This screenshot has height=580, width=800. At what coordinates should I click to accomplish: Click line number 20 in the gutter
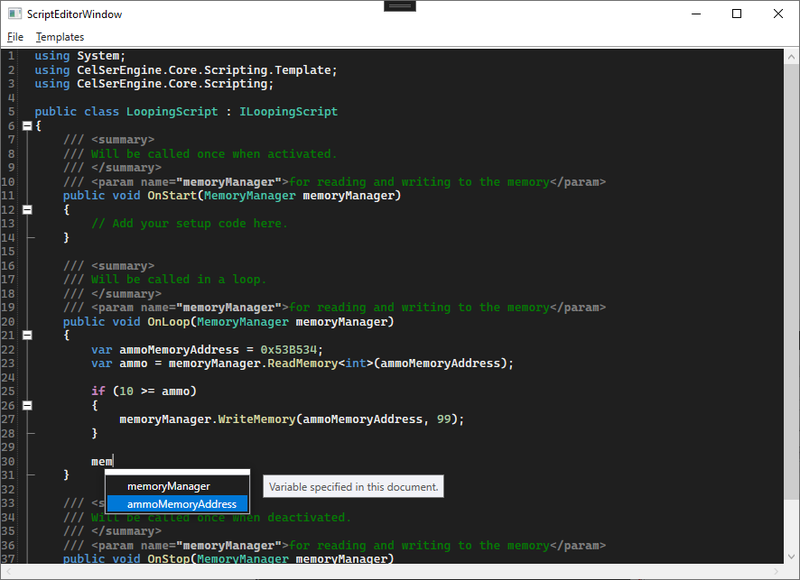pyautogui.click(x=9, y=321)
